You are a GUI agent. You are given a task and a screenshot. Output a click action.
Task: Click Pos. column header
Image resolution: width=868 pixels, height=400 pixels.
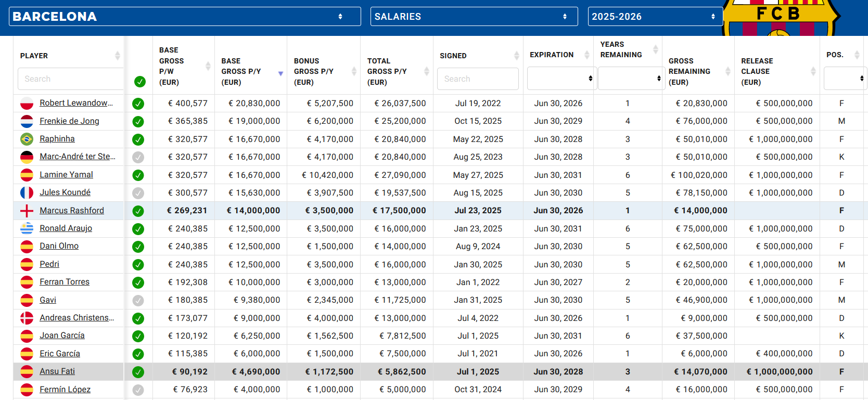(835, 55)
